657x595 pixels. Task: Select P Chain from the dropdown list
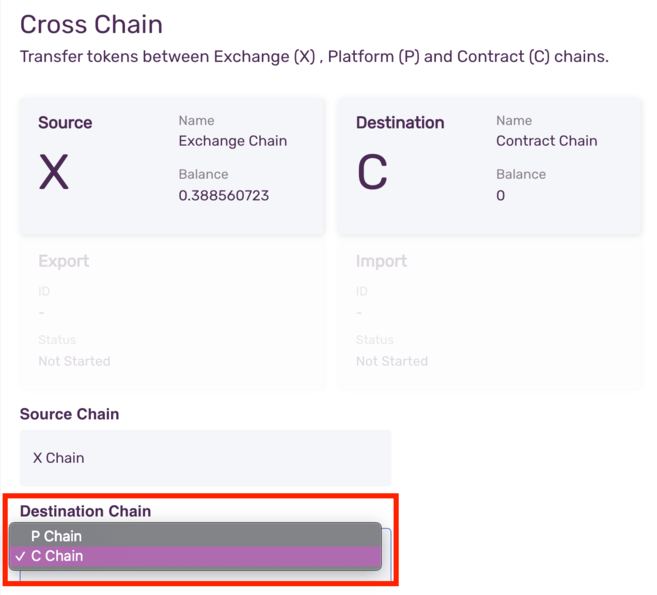57,536
